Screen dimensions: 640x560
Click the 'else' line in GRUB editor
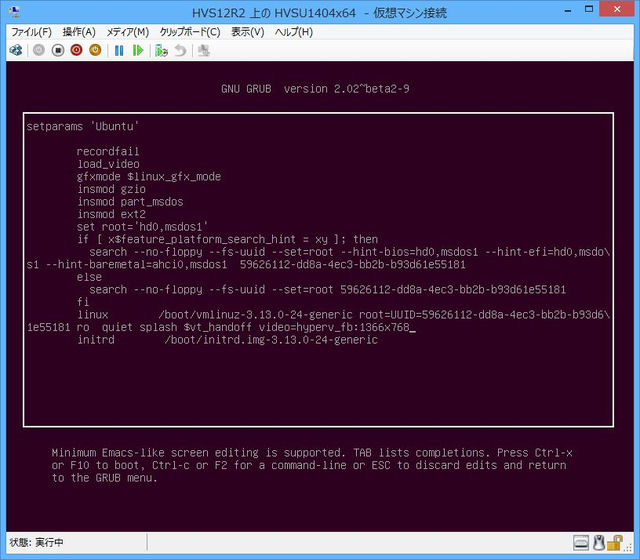pyautogui.click(x=89, y=277)
